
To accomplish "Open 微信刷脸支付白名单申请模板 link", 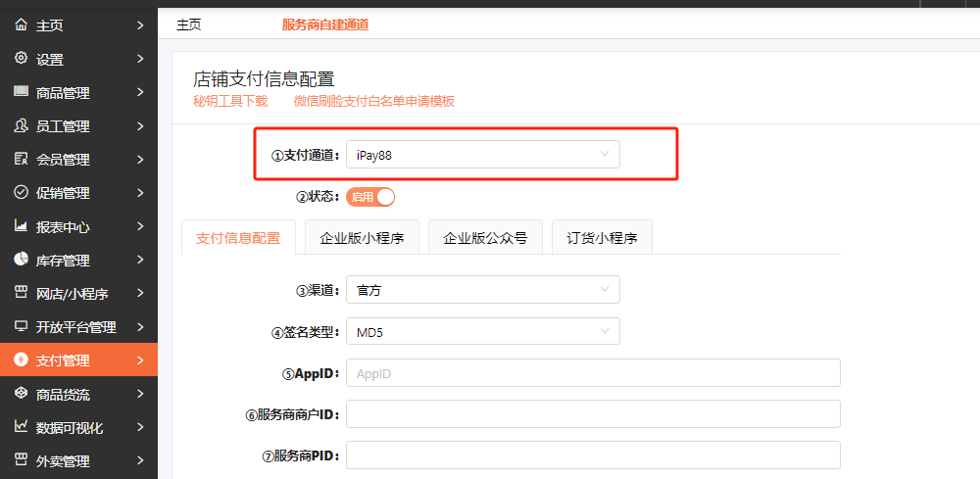I will coord(374,101).
